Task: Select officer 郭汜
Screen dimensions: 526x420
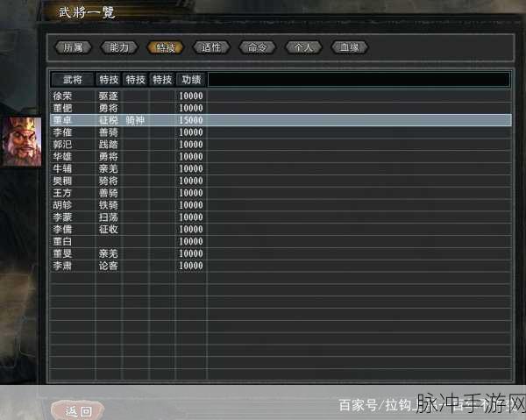Action: click(x=62, y=145)
